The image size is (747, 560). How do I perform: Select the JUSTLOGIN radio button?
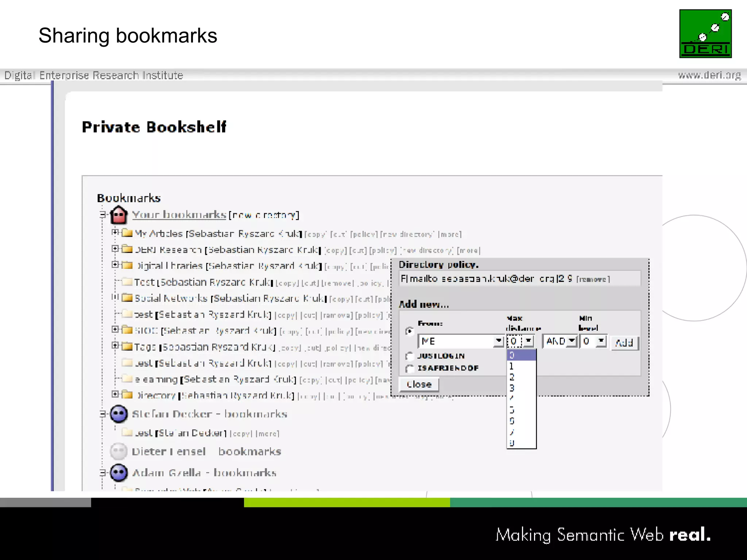pos(409,356)
